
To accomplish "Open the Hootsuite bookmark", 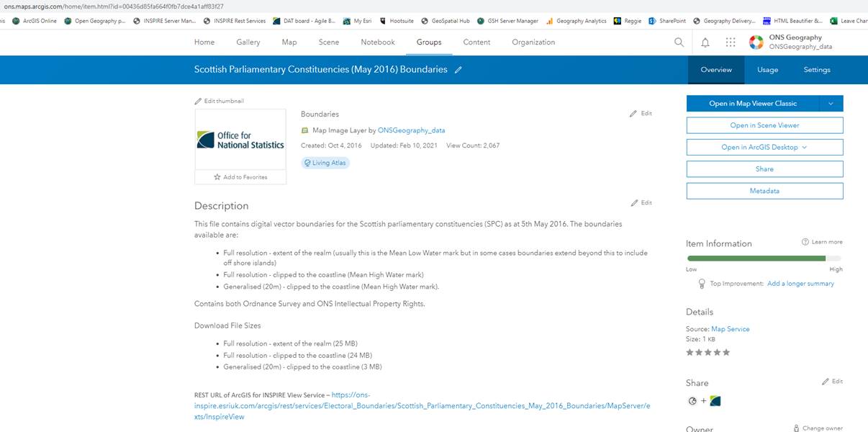I will (x=397, y=21).
